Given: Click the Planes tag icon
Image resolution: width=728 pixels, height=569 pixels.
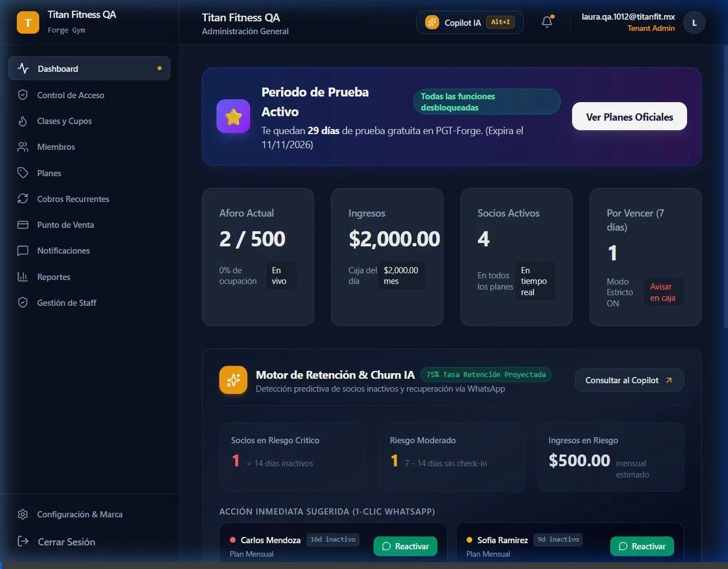Looking at the screenshot, I should 23,173.
